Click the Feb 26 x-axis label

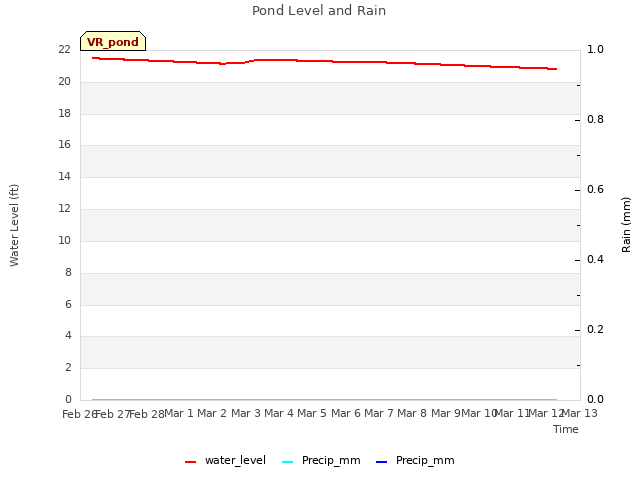pos(79,414)
